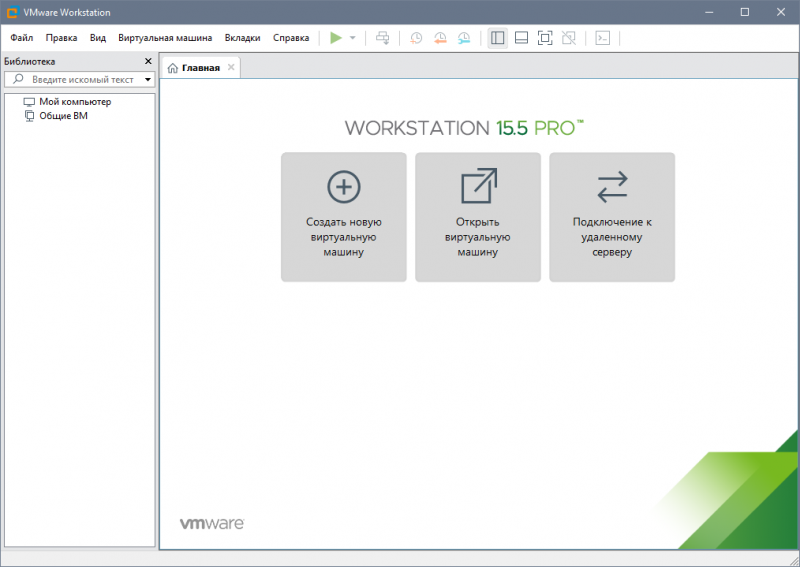
Task: Open the Файл menu
Action: pos(21,38)
